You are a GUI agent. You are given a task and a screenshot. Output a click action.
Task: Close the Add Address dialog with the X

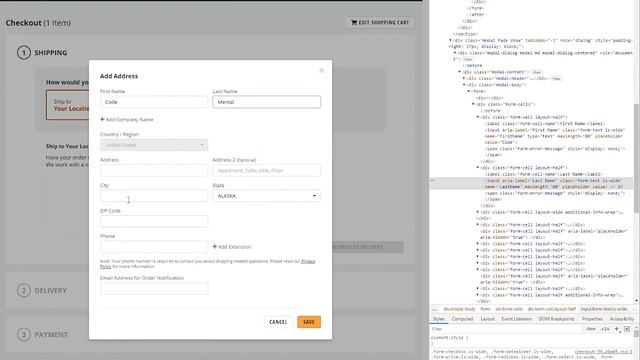(x=322, y=70)
